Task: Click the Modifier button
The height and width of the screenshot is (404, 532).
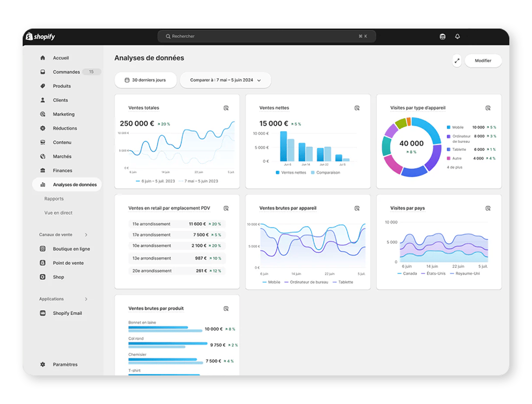Action: 483,60
